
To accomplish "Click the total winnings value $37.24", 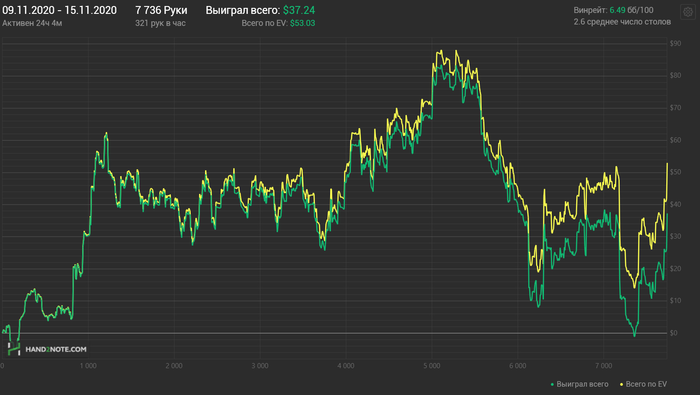I will click(299, 10).
